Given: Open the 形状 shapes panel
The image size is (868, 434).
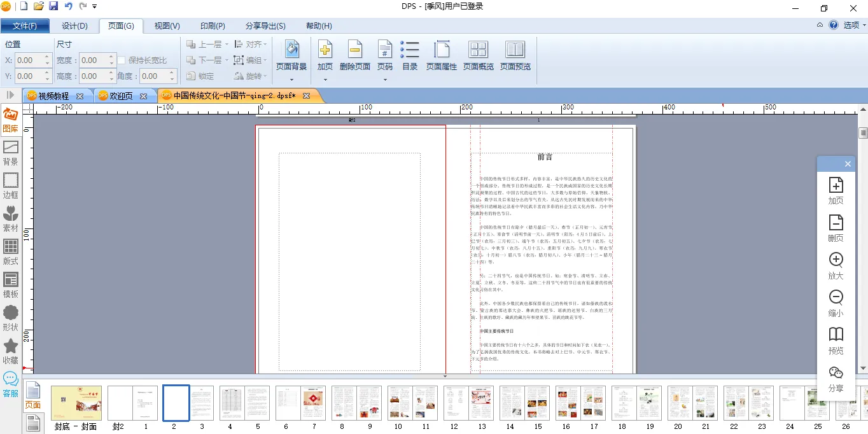Looking at the screenshot, I should pyautogui.click(x=10, y=318).
